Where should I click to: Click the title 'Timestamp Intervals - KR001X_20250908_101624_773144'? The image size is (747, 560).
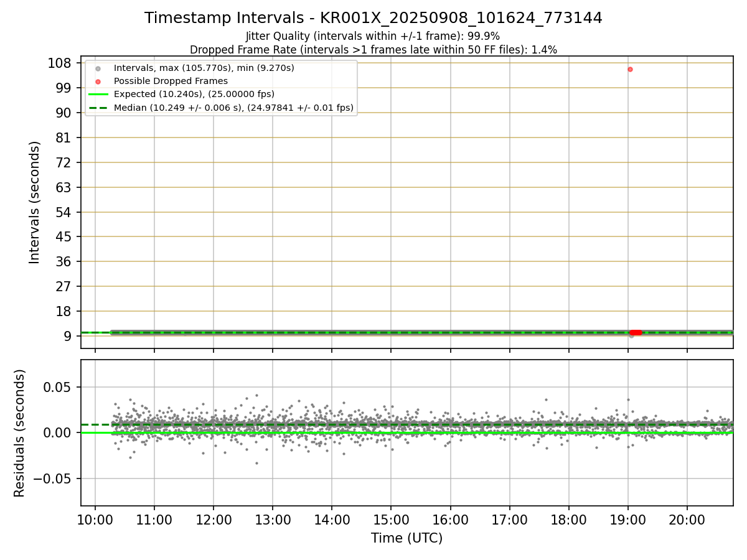[374, 18]
